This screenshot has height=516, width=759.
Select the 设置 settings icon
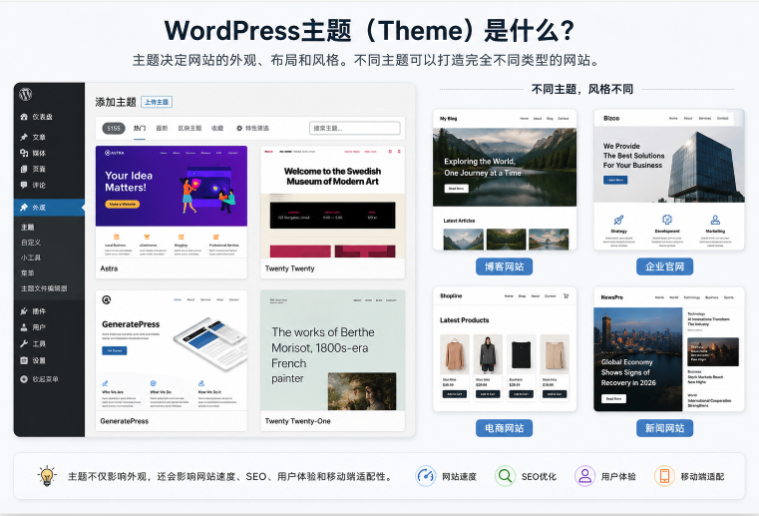click(x=24, y=360)
